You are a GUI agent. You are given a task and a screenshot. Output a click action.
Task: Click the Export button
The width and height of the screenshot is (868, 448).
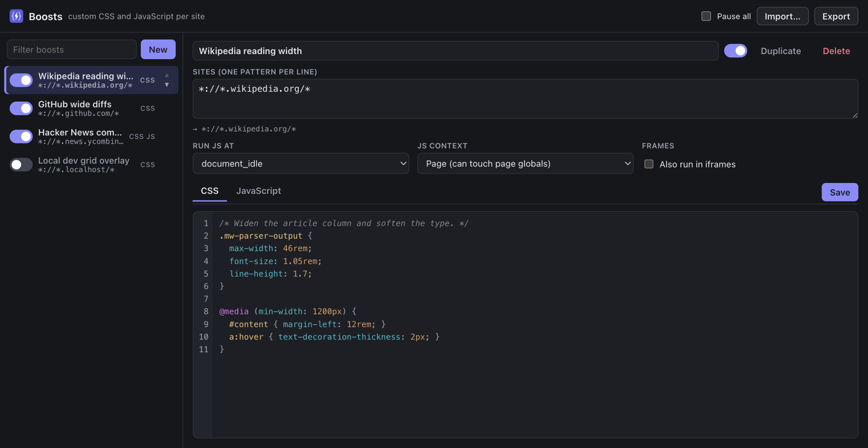[x=836, y=16]
